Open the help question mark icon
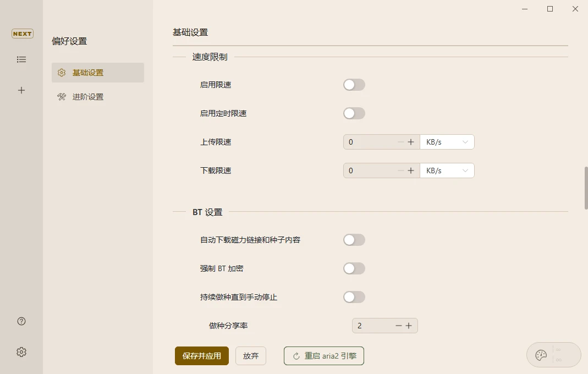 pyautogui.click(x=21, y=321)
